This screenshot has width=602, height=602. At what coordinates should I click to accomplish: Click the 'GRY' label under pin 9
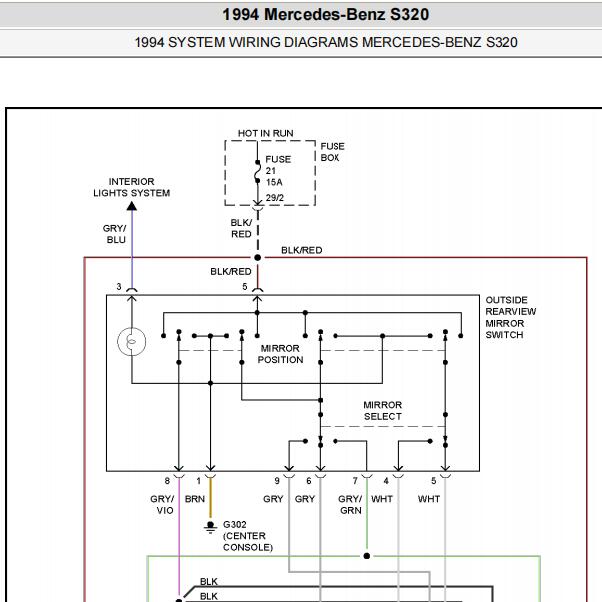[273, 499]
